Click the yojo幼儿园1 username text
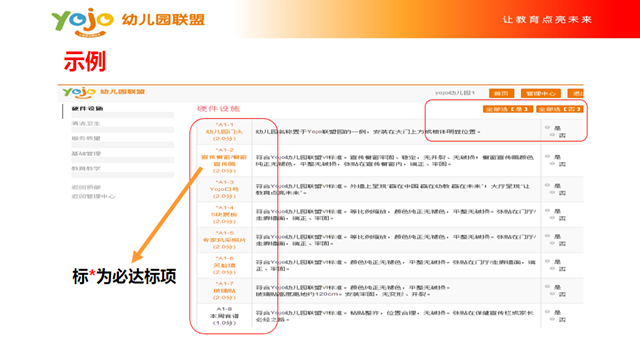The height and width of the screenshot is (360, 640). pos(455,93)
